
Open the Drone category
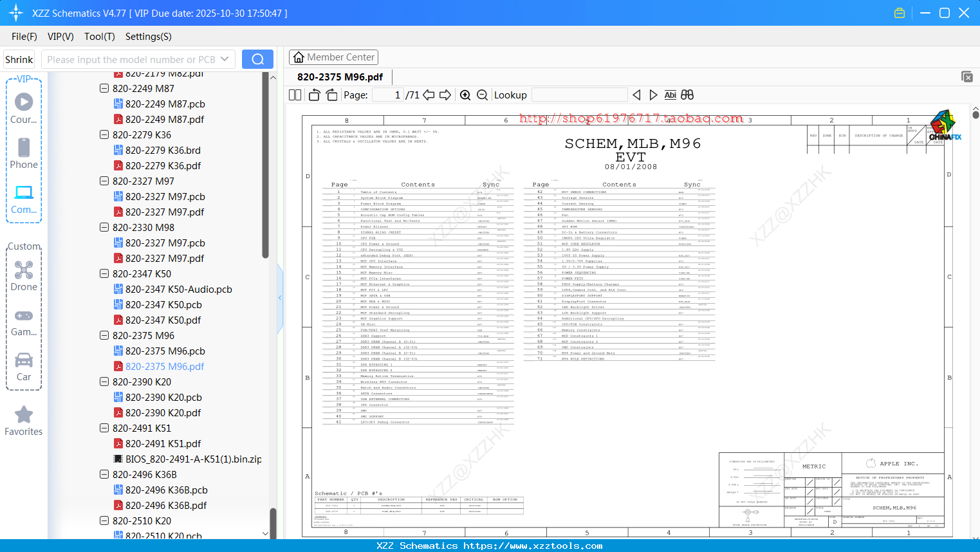[24, 276]
